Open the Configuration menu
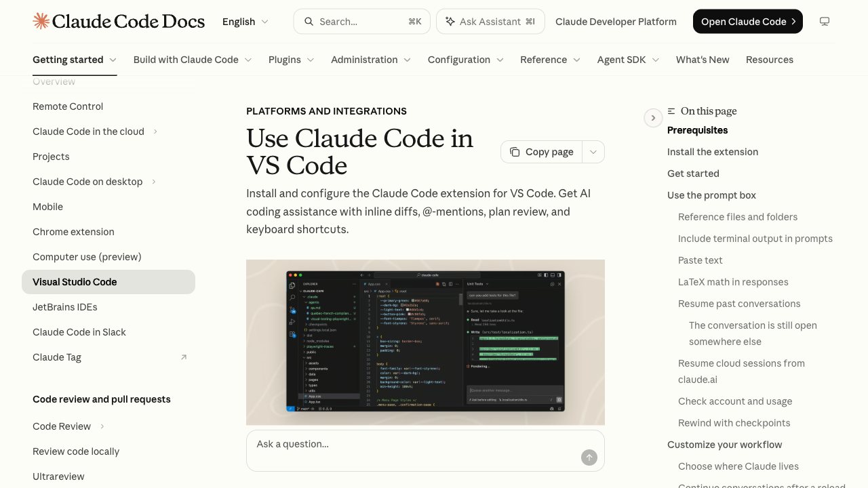Screen dimensions: 868x488 (x=466, y=60)
